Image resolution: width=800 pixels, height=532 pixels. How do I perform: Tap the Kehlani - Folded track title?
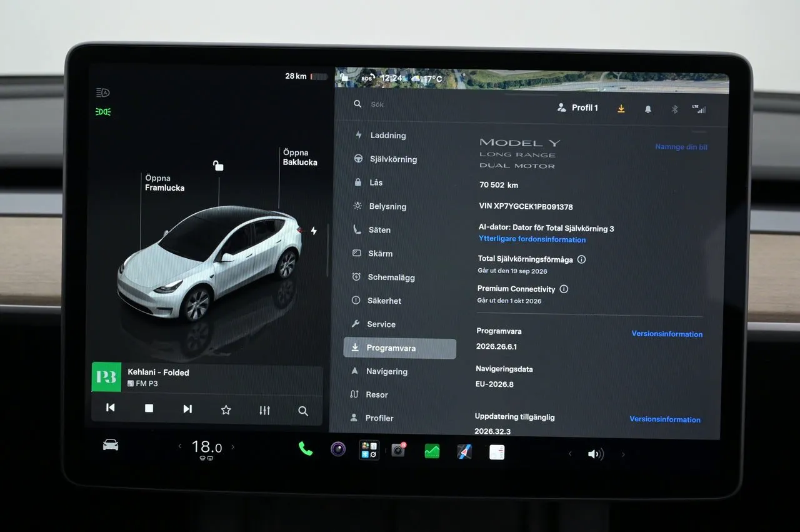(158, 373)
